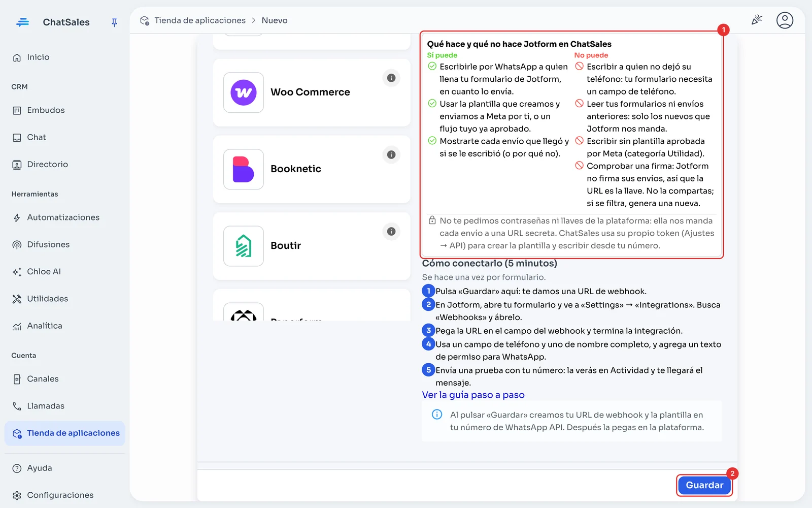Open Llamadas
812x508 pixels.
click(64, 406)
